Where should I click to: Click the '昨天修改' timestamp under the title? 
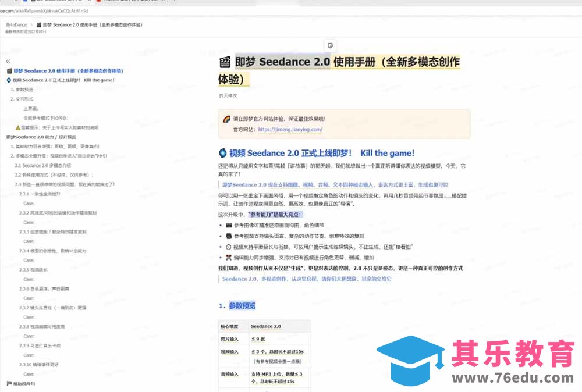(228, 96)
